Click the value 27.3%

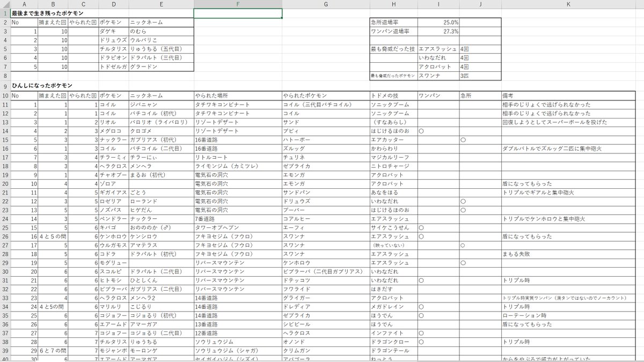tap(438, 32)
